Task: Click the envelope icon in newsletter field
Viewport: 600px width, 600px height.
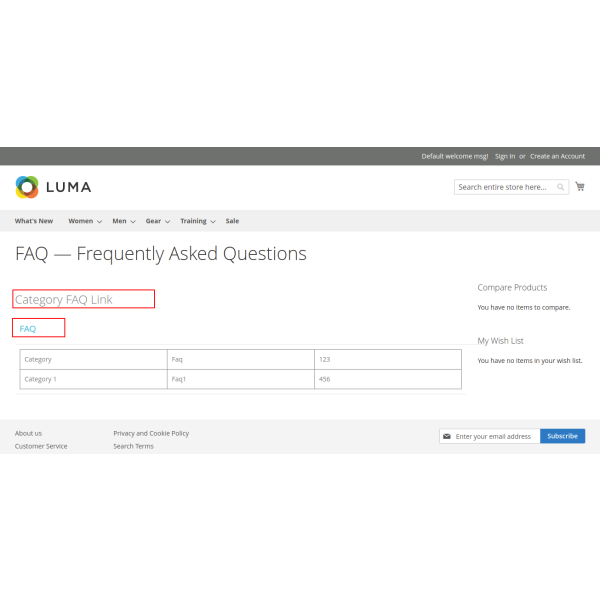Action: pyautogui.click(x=447, y=436)
